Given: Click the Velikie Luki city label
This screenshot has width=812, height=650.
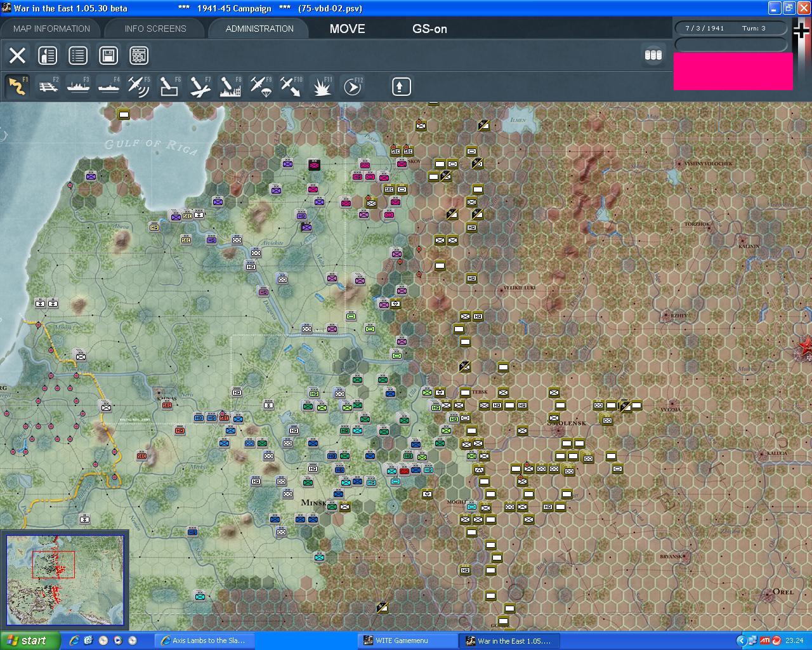Looking at the screenshot, I should pyautogui.click(x=520, y=288).
